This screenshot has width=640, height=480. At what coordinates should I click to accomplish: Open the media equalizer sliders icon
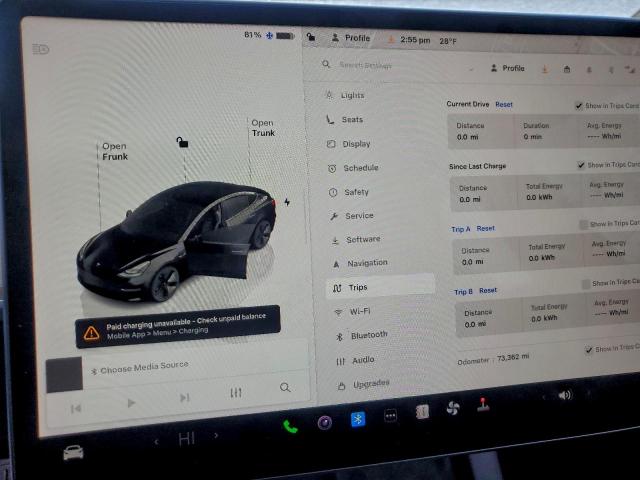(x=236, y=393)
